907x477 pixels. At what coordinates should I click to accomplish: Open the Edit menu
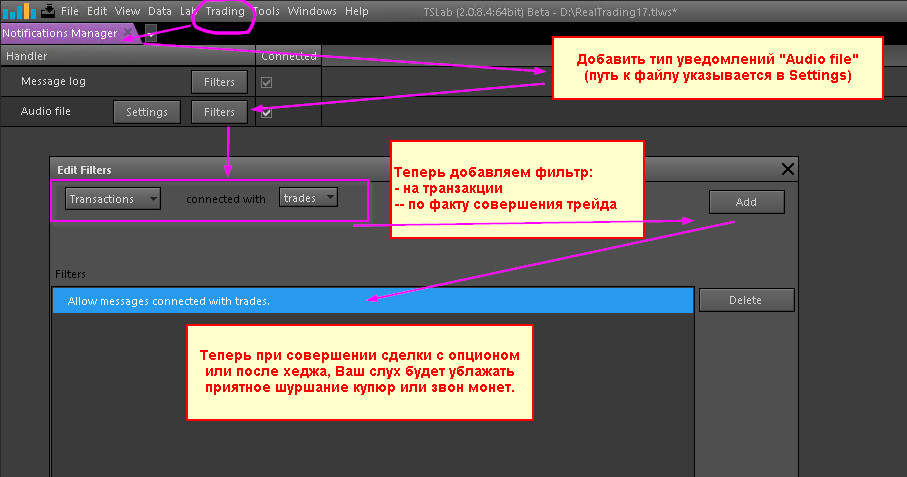[x=97, y=11]
